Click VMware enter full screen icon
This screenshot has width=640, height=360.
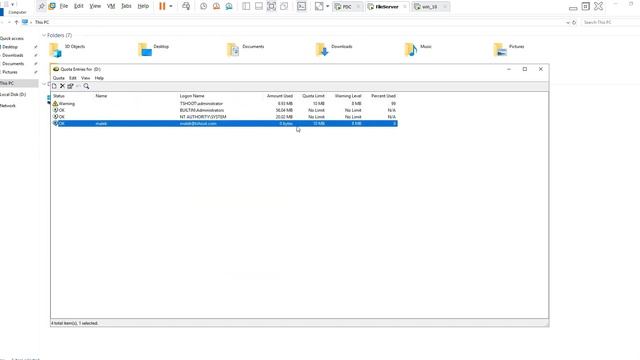coord(271,6)
